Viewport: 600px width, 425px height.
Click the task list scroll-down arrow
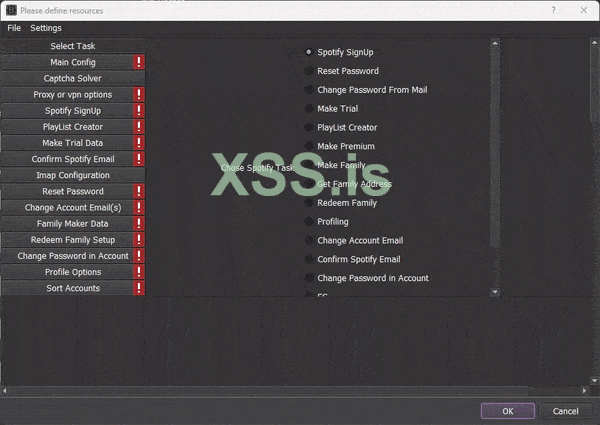click(x=495, y=292)
